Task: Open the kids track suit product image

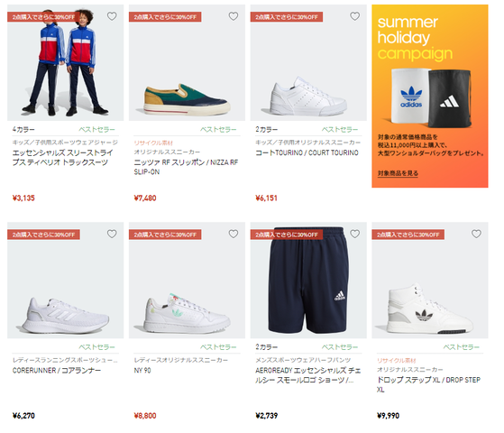Action: 66,63
